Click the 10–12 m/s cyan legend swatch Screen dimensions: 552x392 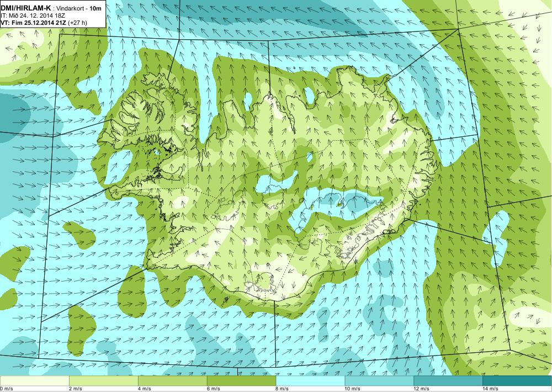tap(380, 381)
